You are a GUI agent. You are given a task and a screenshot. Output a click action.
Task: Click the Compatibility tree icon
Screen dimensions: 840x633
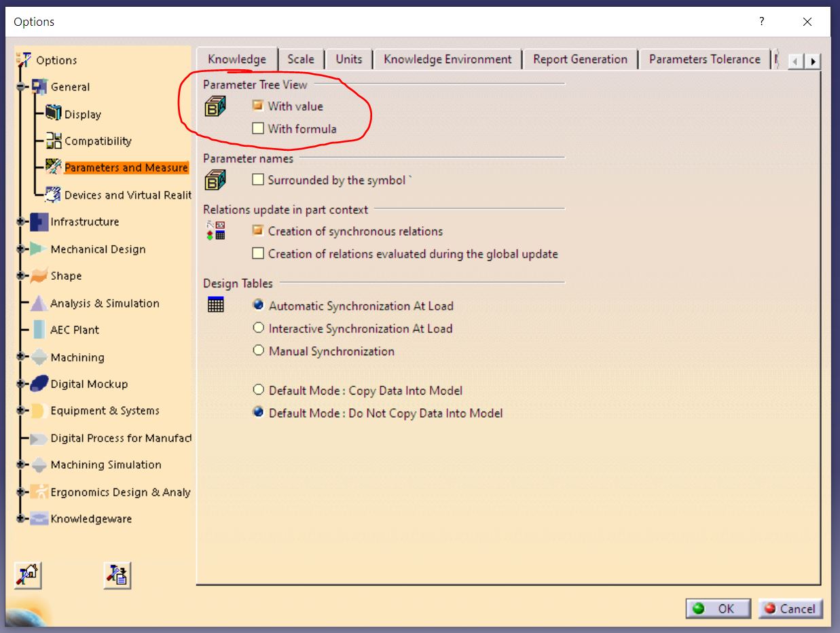pyautogui.click(x=53, y=141)
